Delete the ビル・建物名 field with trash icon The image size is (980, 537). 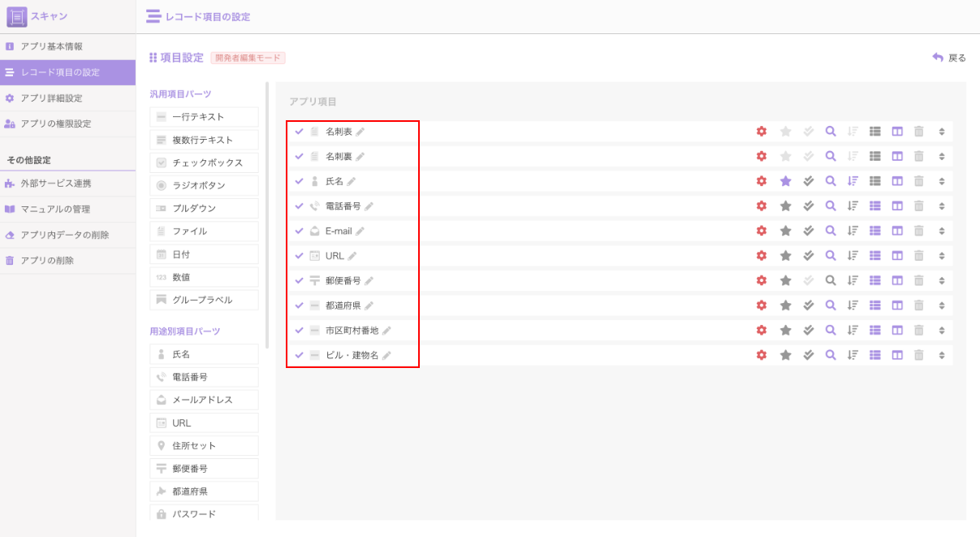pos(919,355)
